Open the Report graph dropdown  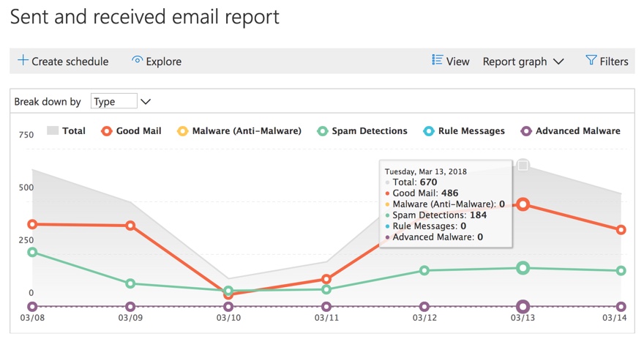click(x=523, y=62)
